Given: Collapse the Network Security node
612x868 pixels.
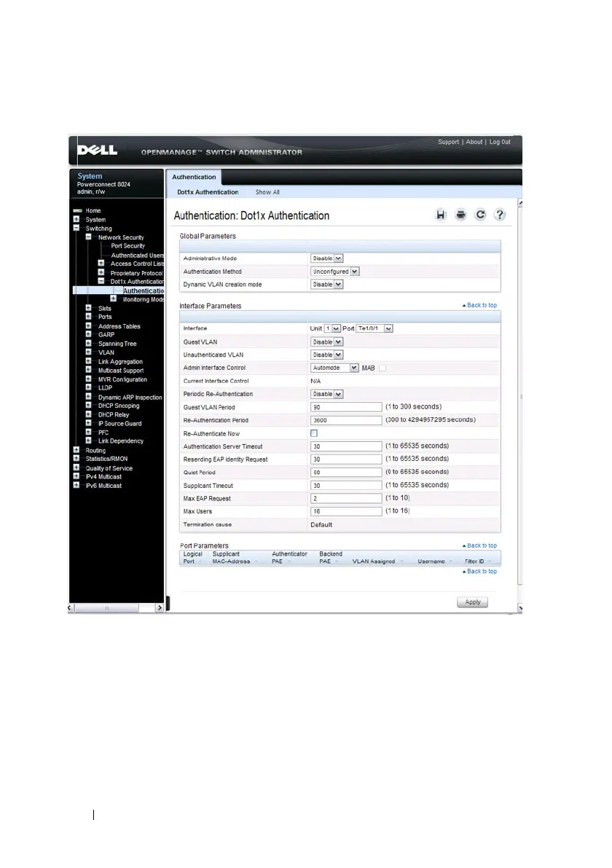Looking at the screenshot, I should (x=89, y=237).
